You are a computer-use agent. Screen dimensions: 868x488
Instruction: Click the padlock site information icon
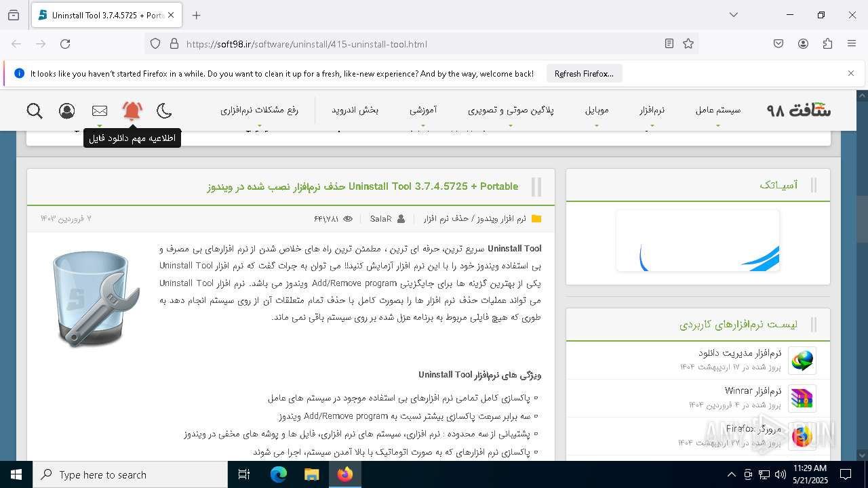click(x=174, y=43)
